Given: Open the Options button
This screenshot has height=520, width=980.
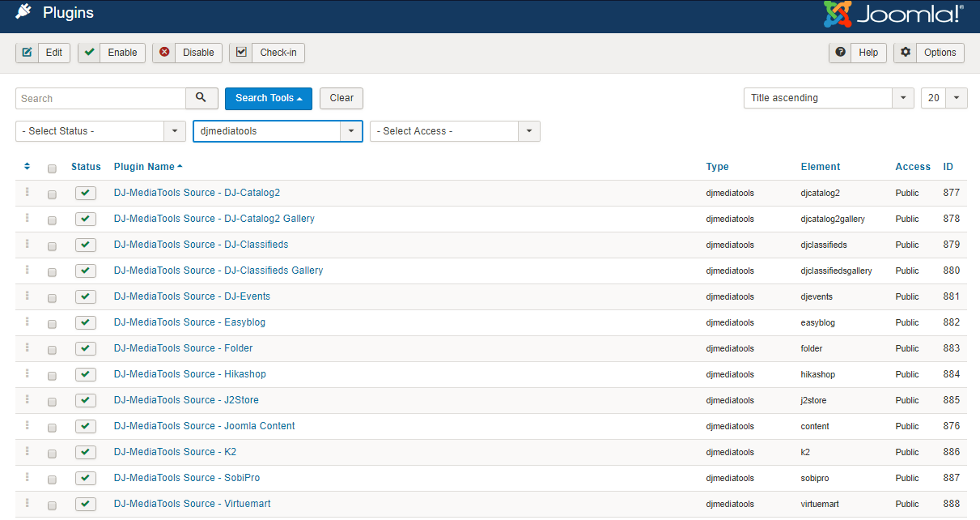Looking at the screenshot, I should 929,53.
